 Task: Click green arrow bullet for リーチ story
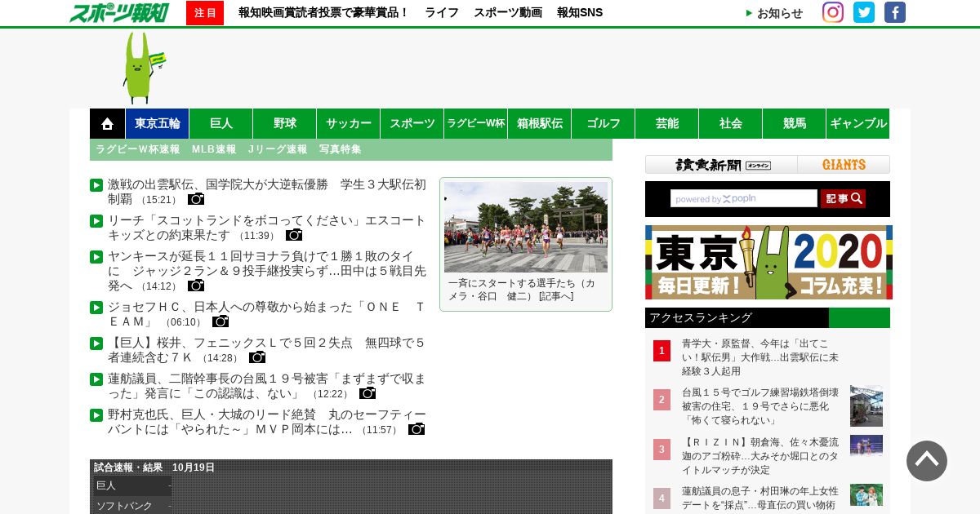coord(96,221)
